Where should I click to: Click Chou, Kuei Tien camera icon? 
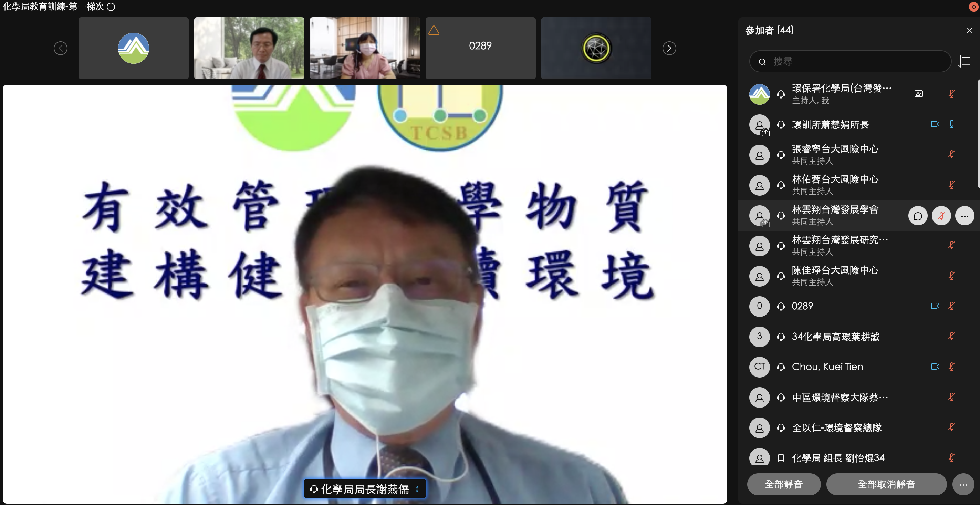[x=935, y=367]
